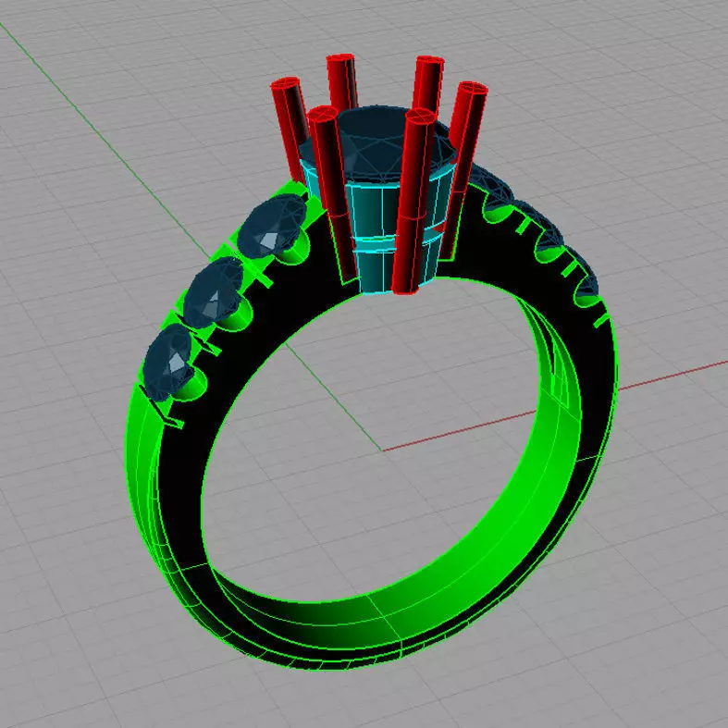Select the large center gemstone on the ring
This screenshot has height=728, width=728.
(377, 144)
